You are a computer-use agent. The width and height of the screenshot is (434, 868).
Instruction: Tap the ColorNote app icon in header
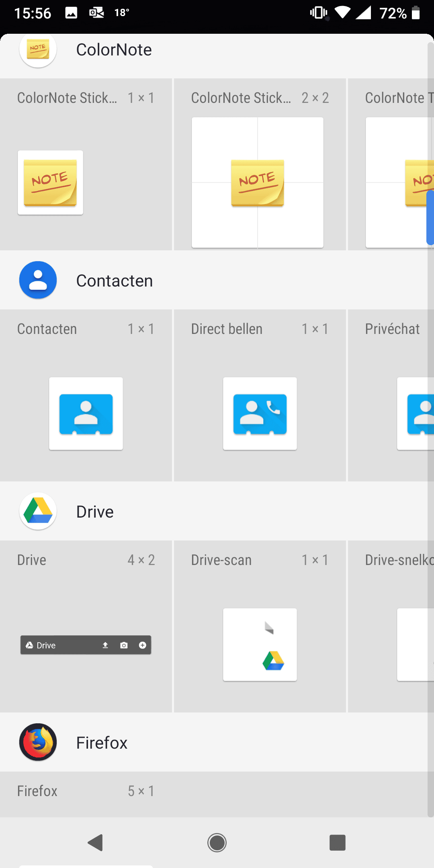point(38,50)
